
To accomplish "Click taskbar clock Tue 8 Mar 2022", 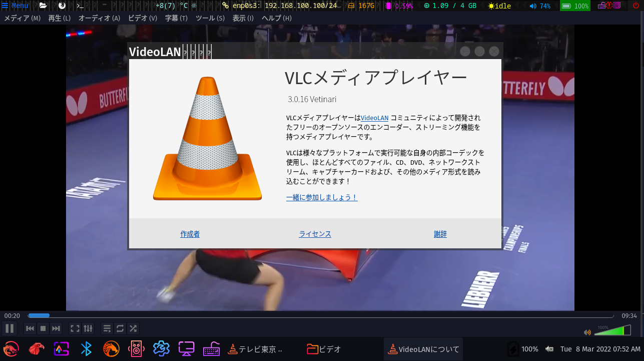I will pos(600,349).
